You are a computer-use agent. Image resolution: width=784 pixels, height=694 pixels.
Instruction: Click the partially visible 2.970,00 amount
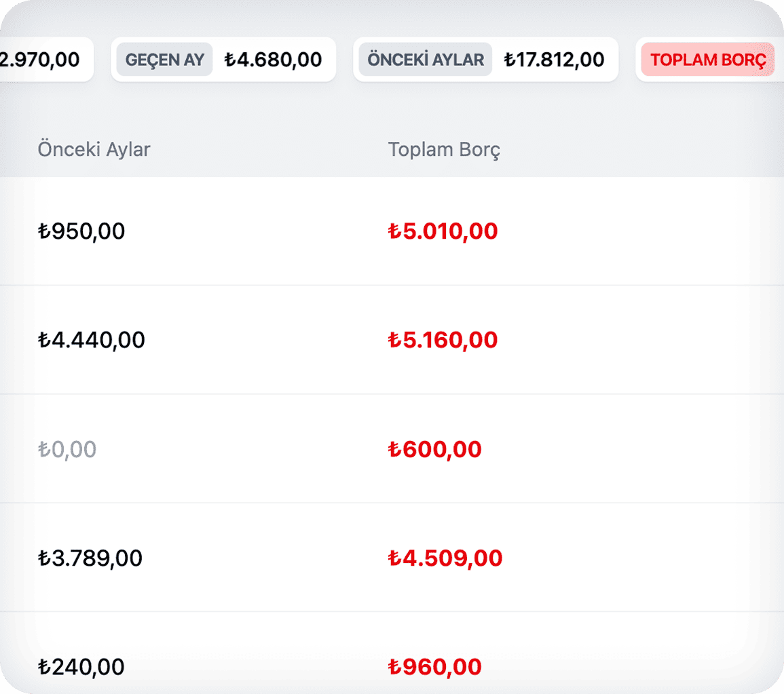coord(41,60)
